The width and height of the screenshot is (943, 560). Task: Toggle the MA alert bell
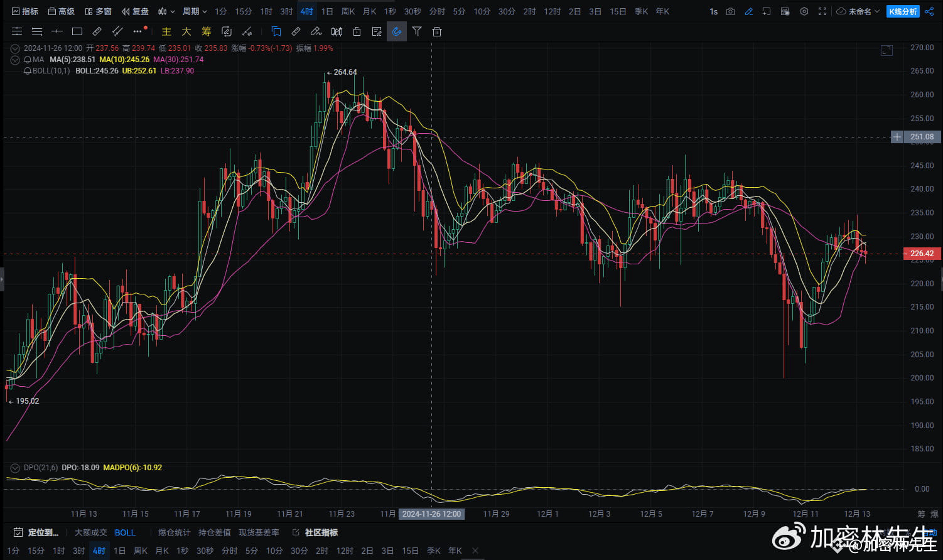tap(28, 60)
